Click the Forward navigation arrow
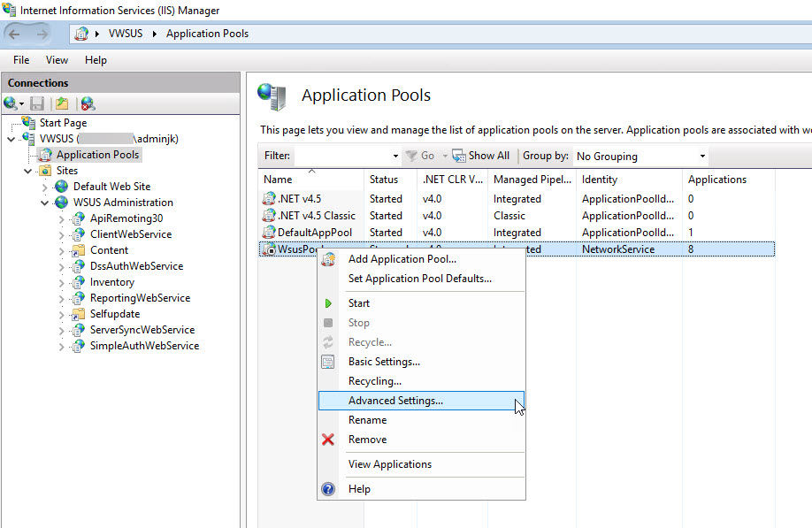 (x=42, y=34)
